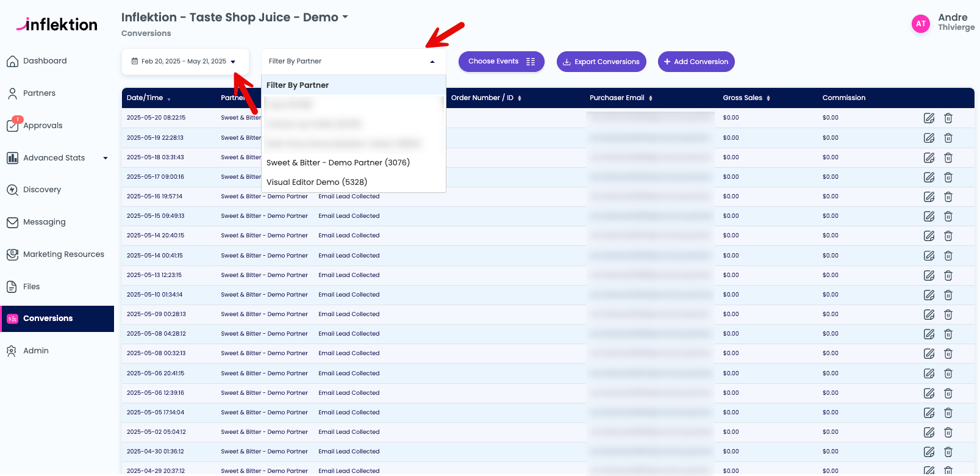The image size is (980, 476).
Task: Delete the 2025-05-10 01:34:14 conversion
Action: pos(948,295)
